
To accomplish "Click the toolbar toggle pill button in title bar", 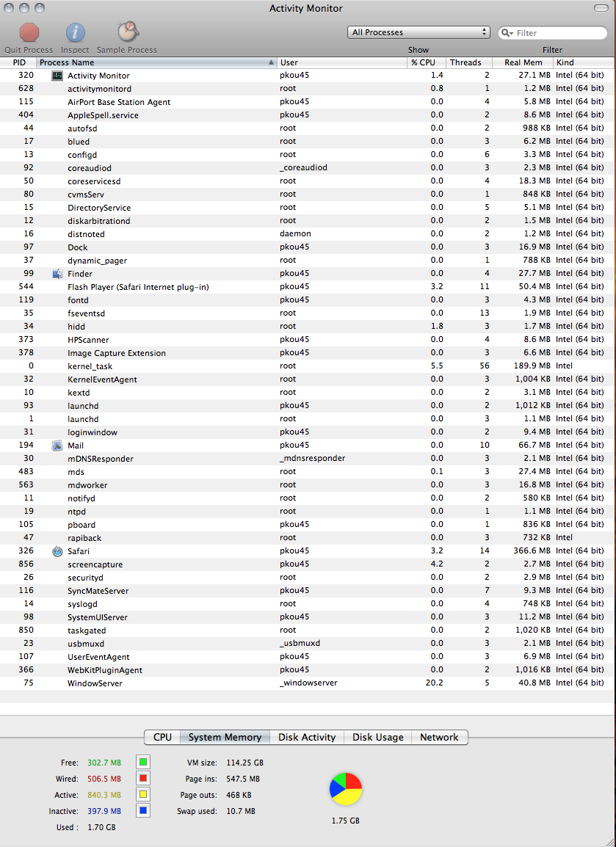I will pyautogui.click(x=601, y=8).
